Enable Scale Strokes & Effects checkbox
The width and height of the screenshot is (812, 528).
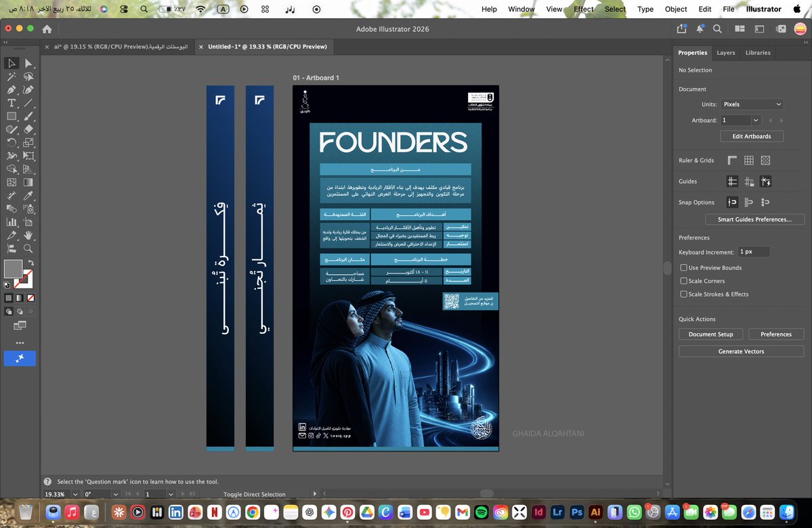tap(683, 294)
